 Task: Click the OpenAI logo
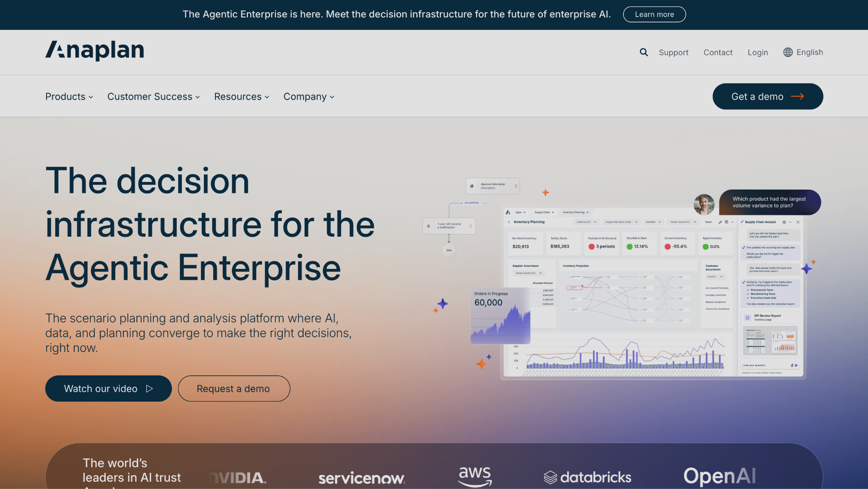719,476
